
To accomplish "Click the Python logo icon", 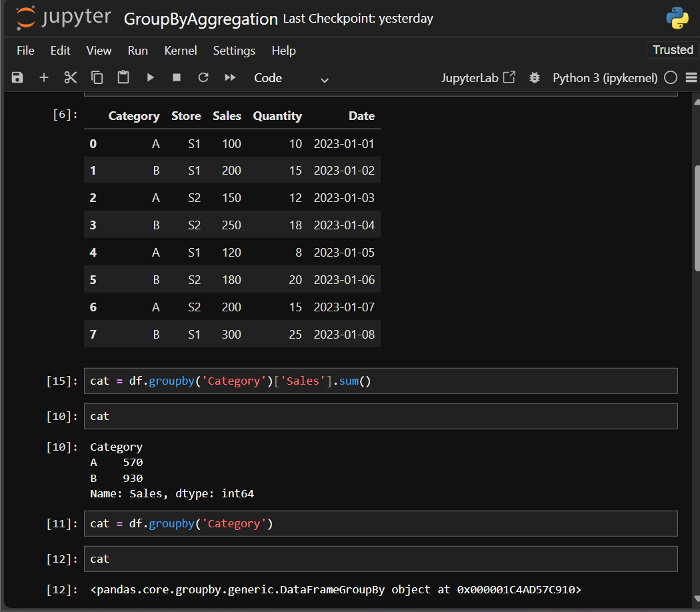I will click(x=677, y=18).
